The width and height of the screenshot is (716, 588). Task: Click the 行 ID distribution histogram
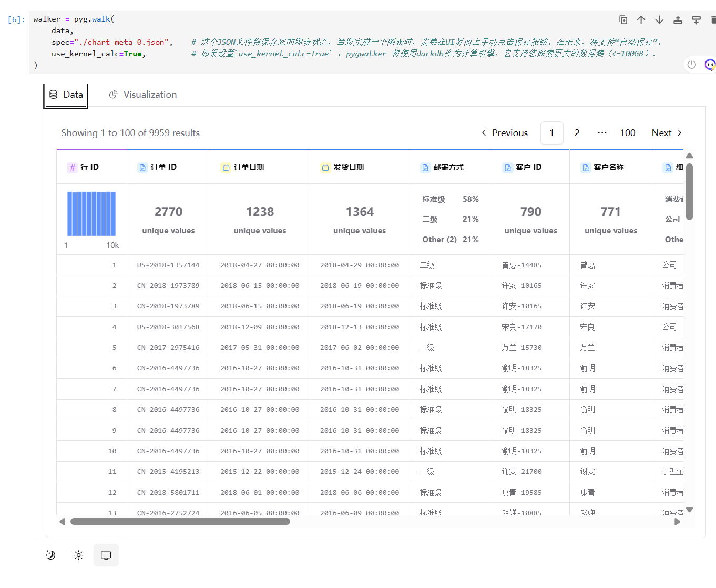point(91,214)
